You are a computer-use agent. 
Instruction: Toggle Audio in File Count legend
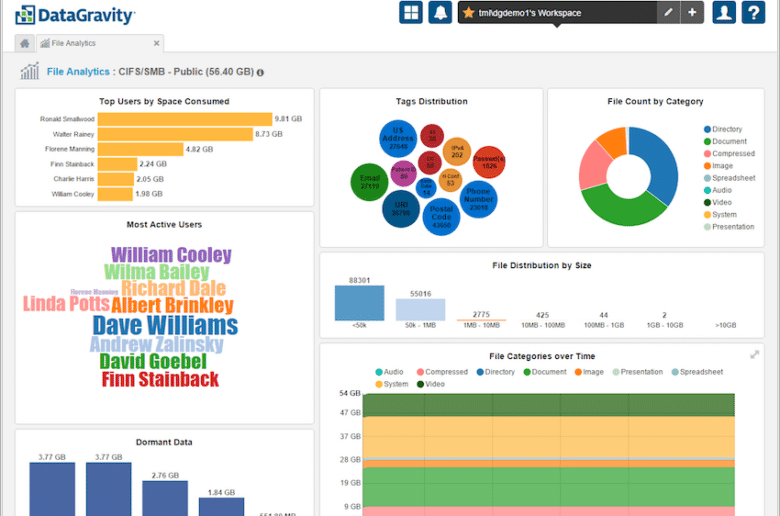[x=718, y=190]
